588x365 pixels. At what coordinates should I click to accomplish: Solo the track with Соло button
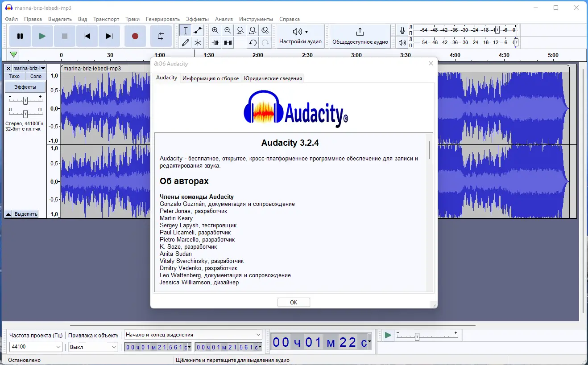click(x=36, y=76)
